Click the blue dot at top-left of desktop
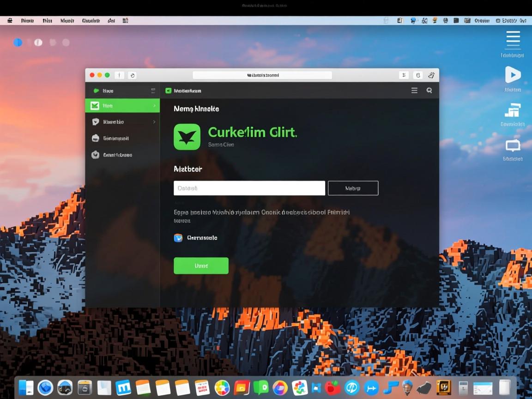Screen dimensions: 532x399 (18, 42)
